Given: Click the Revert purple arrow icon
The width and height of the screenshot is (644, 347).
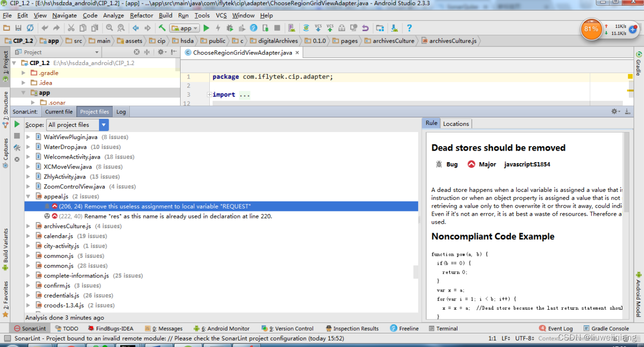Looking at the screenshot, I should [365, 28].
